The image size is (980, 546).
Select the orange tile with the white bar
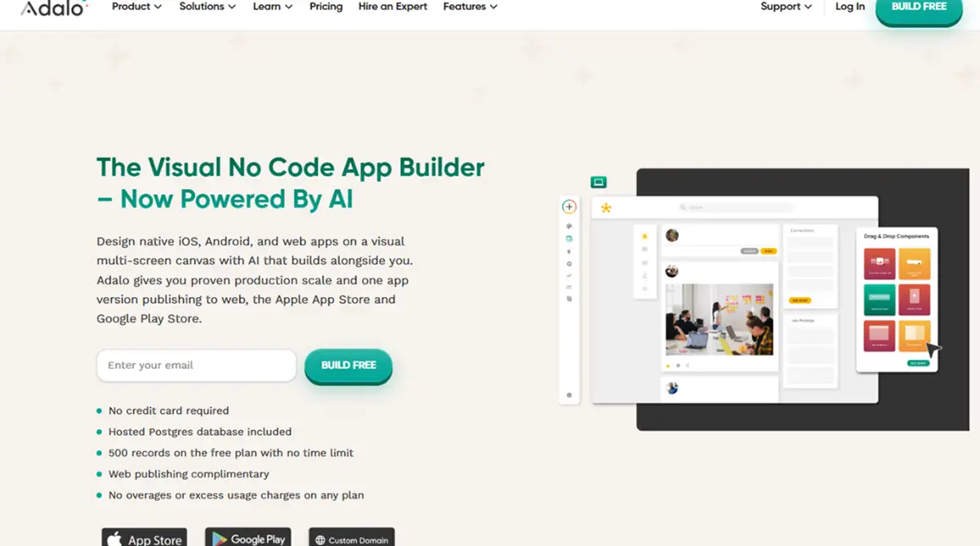[x=915, y=264]
